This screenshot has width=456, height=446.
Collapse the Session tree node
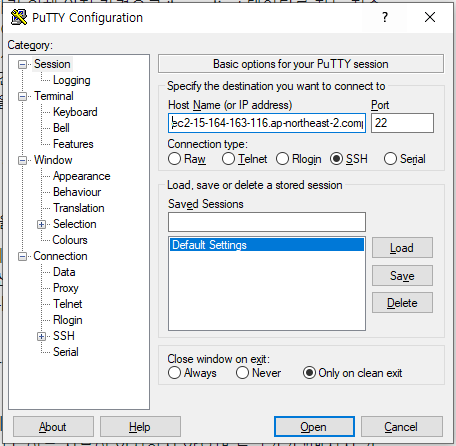click(22, 64)
